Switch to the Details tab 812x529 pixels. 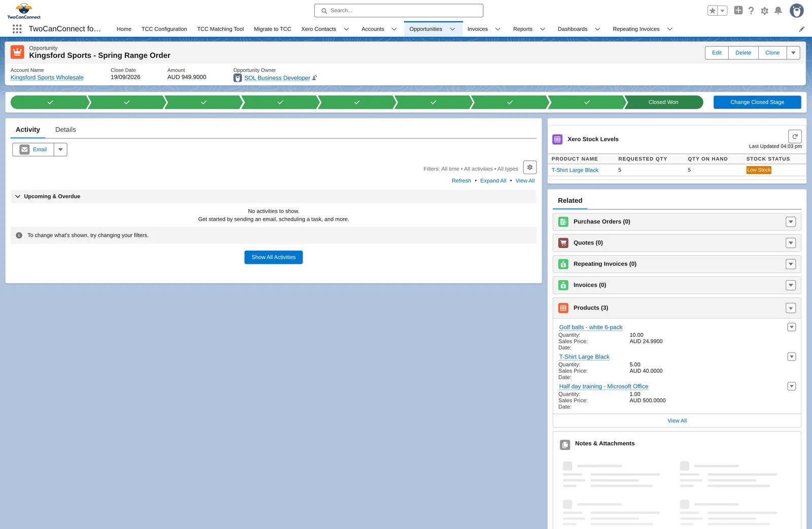click(65, 130)
